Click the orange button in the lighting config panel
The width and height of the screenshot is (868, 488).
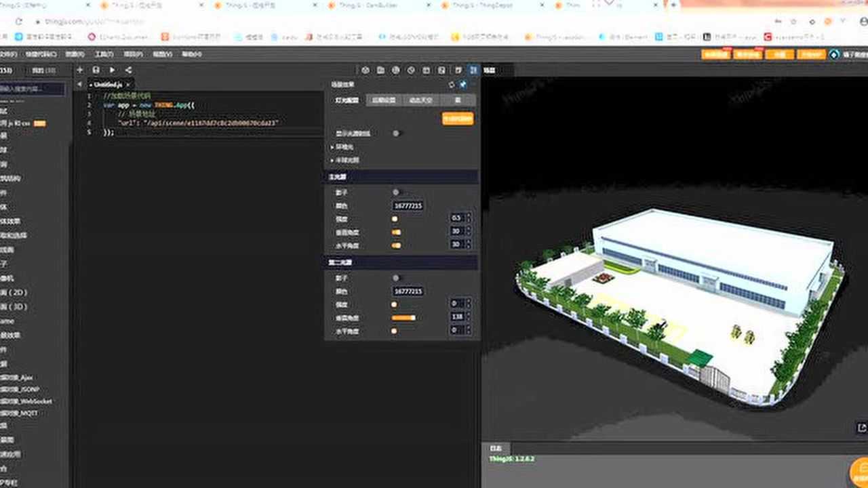pyautogui.click(x=457, y=119)
